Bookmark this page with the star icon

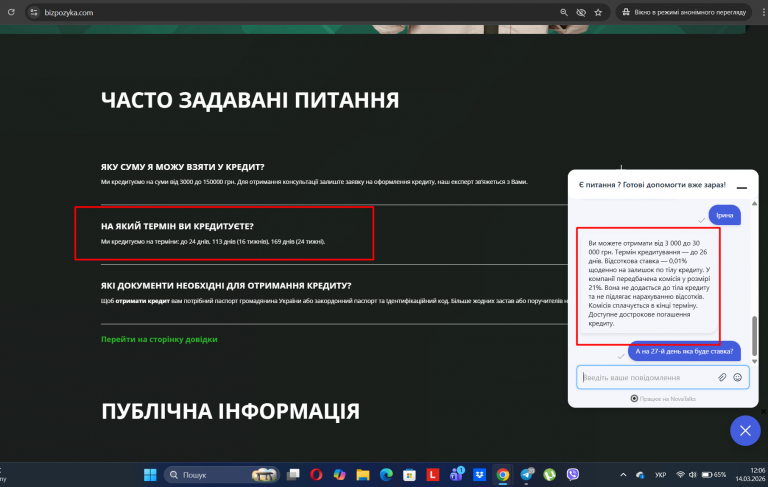pos(598,12)
